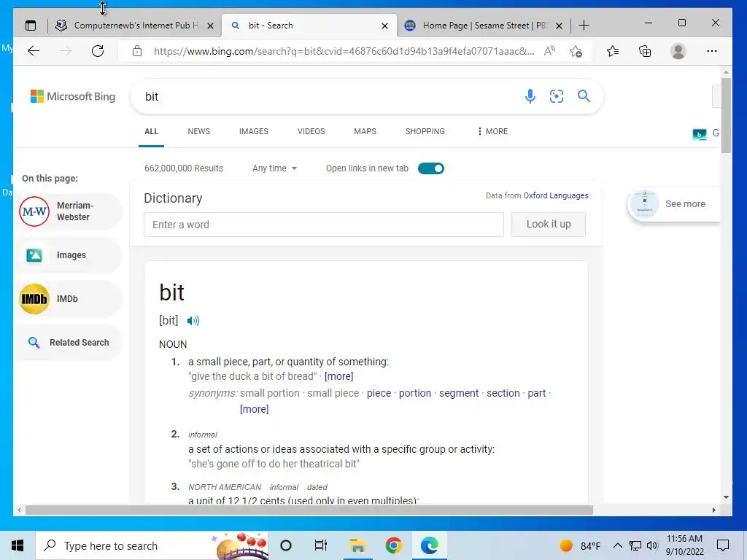Jump to Images section in sidebar
Screen dimensions: 747x560
click(70, 255)
